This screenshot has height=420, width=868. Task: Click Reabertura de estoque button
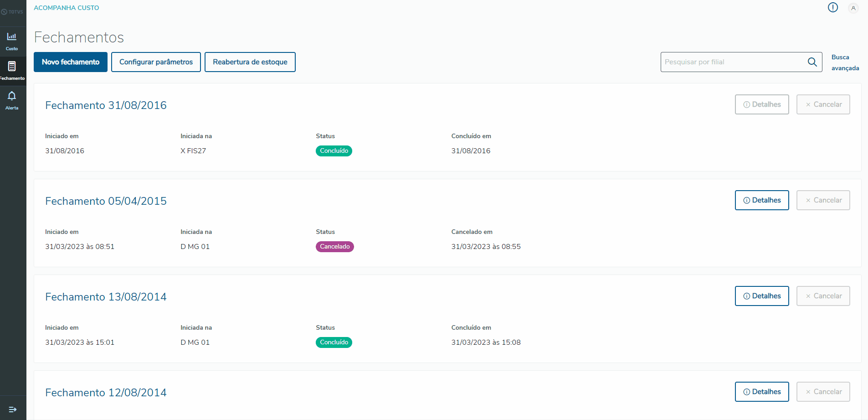[250, 62]
